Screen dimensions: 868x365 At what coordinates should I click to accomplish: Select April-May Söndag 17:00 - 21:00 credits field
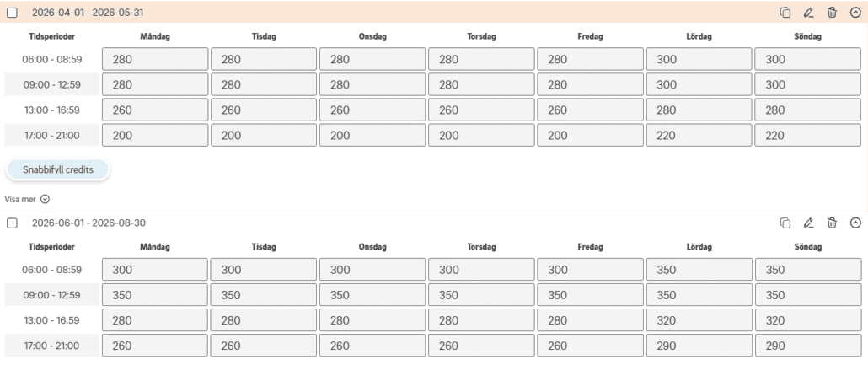807,135
